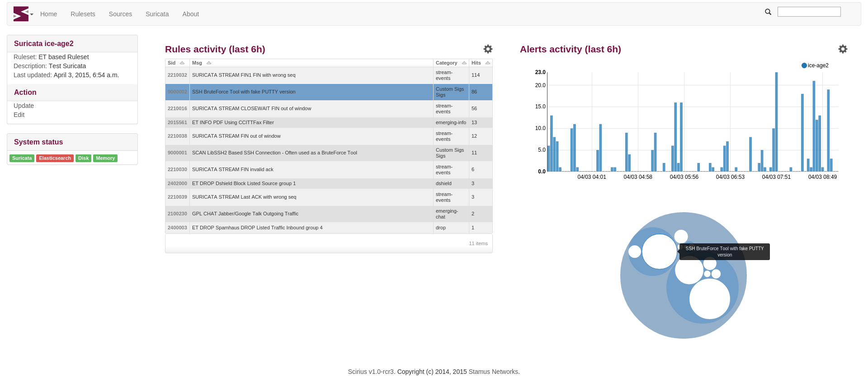The width and height of the screenshot is (868, 382).
Task: Sort table by Category column arrow
Action: tap(464, 63)
